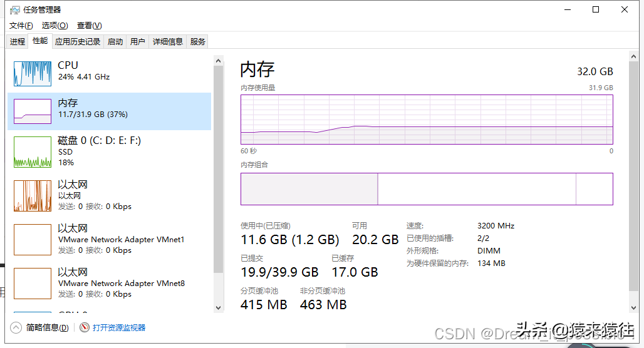Open the 选项(O) menu
Screen dimensions: 644x348
(55, 26)
